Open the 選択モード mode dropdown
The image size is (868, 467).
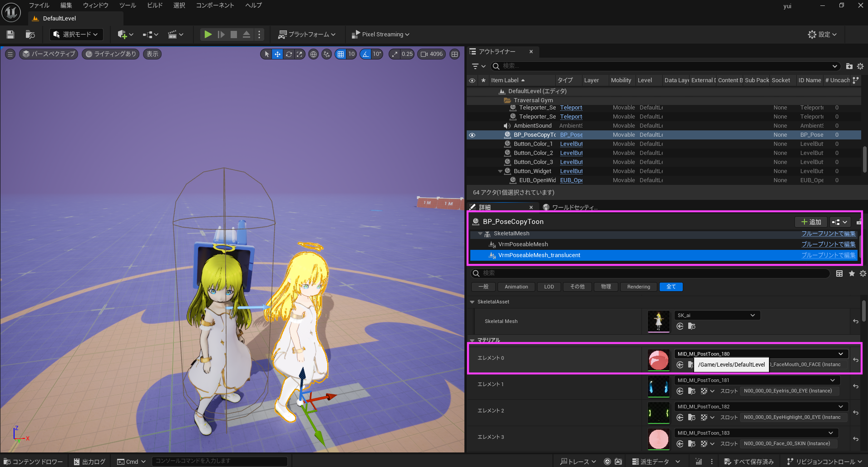[x=76, y=35]
